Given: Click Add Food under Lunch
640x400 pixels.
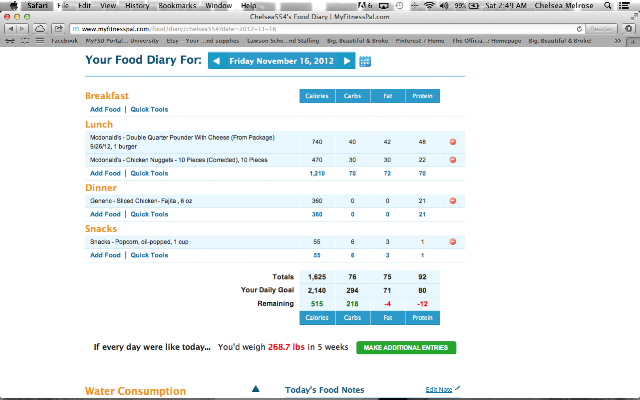Looking at the screenshot, I should (105, 173).
